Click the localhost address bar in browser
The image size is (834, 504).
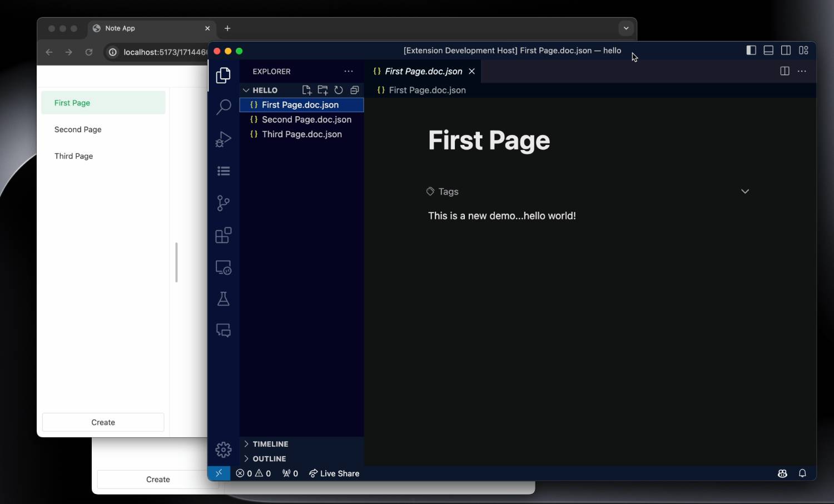(x=165, y=52)
